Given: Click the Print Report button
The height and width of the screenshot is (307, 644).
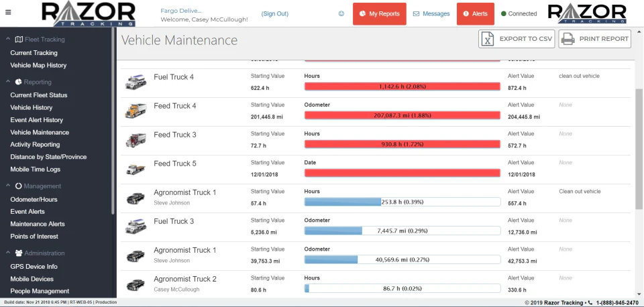Looking at the screenshot, I should (x=594, y=39).
